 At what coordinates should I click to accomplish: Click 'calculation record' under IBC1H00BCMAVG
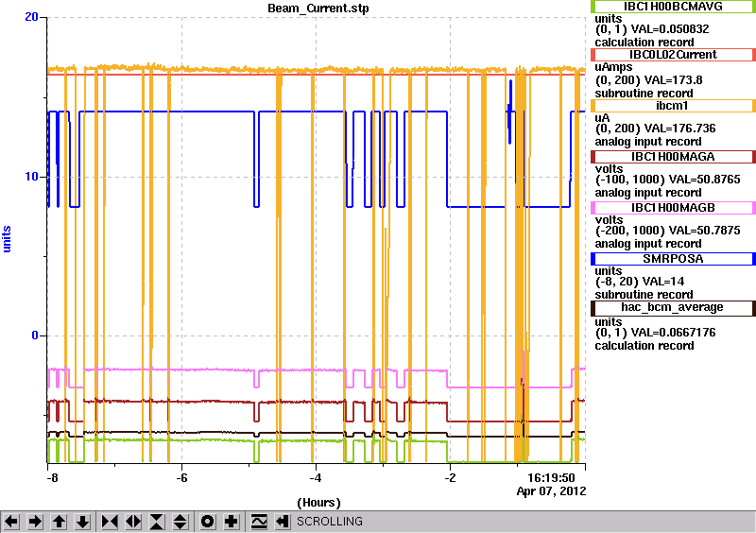click(x=644, y=42)
